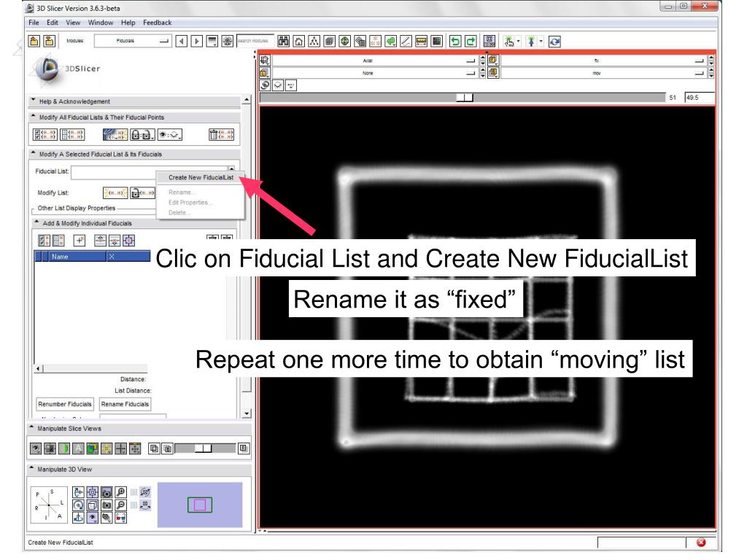Click the slice crosshair icon in Slice Views
747x560 pixels.
(121, 448)
